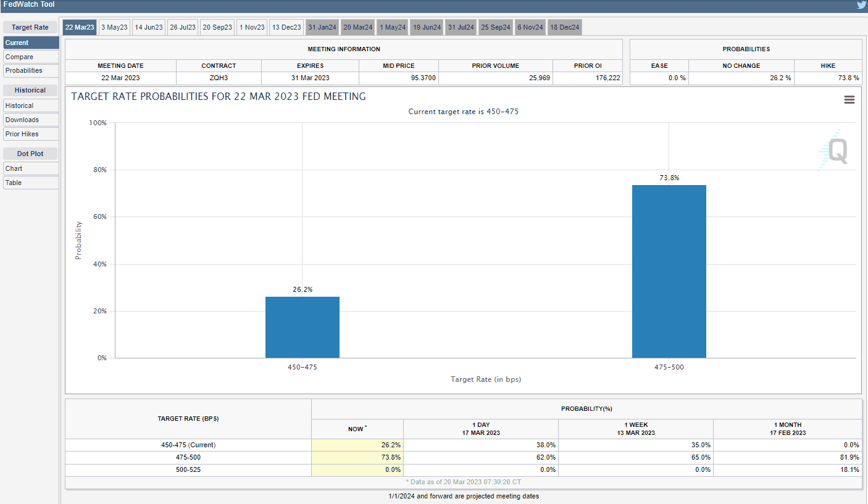Open Prior Hikes page
868x504 pixels.
(31, 134)
